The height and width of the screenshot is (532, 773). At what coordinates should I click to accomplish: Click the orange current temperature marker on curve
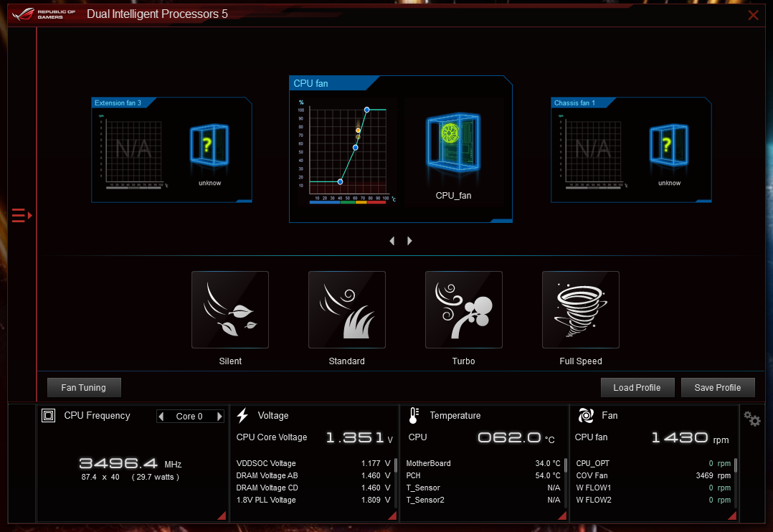coord(358,130)
